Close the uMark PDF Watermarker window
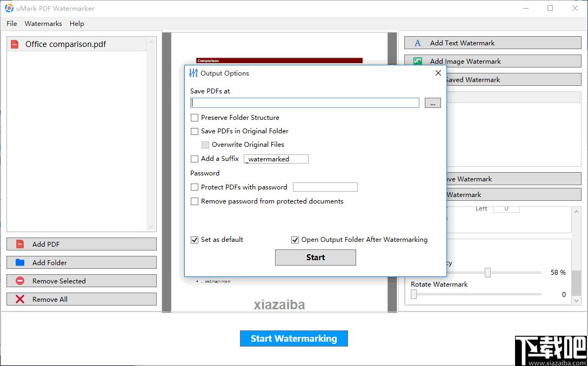Screen dimensions: 588x366 tap(575, 8)
